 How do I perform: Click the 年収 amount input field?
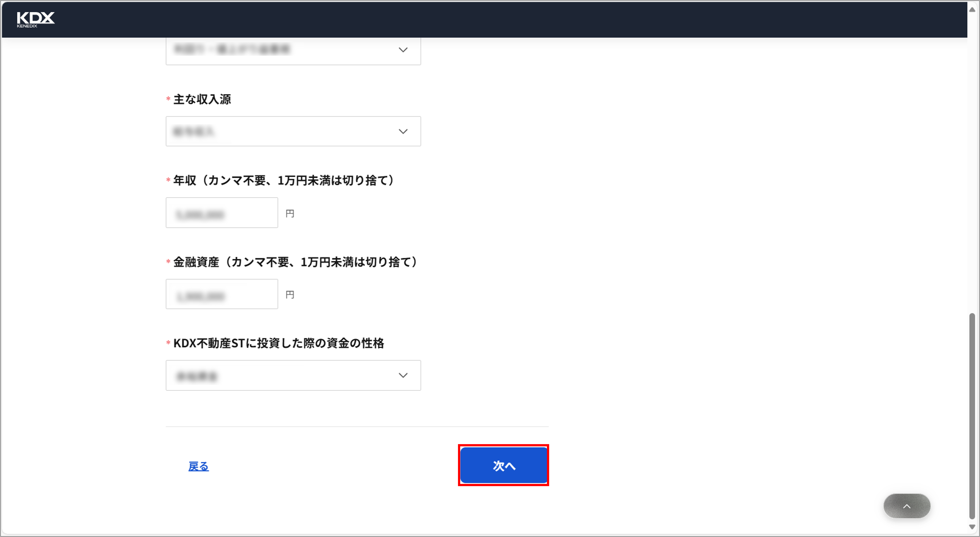(x=222, y=213)
